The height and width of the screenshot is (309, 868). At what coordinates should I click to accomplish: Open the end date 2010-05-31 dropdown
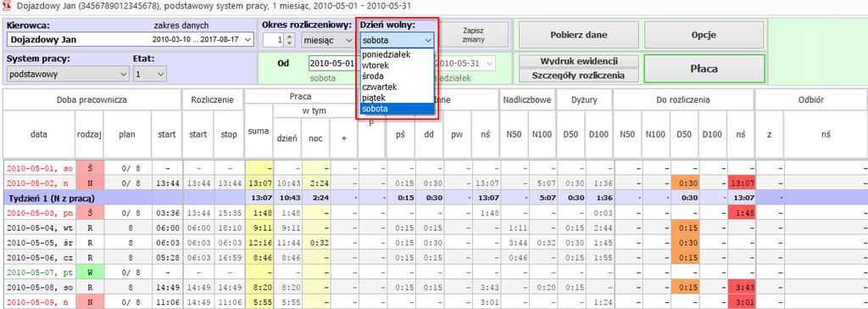point(490,63)
